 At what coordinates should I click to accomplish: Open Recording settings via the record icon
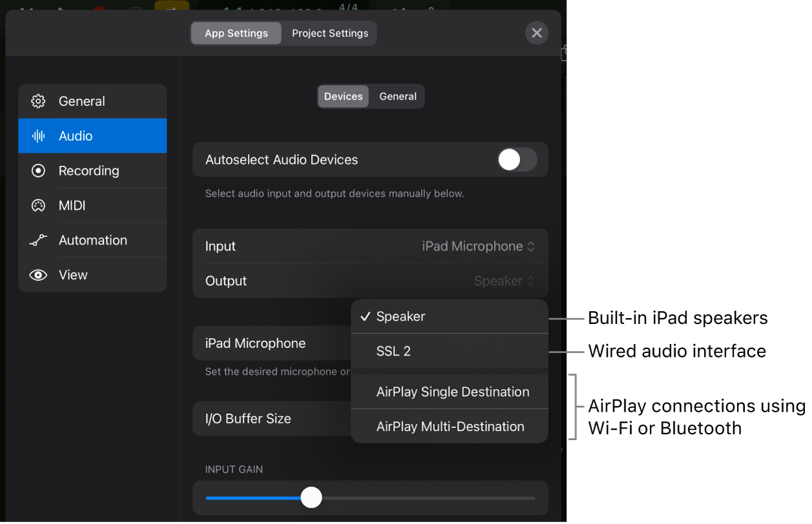pyautogui.click(x=39, y=170)
